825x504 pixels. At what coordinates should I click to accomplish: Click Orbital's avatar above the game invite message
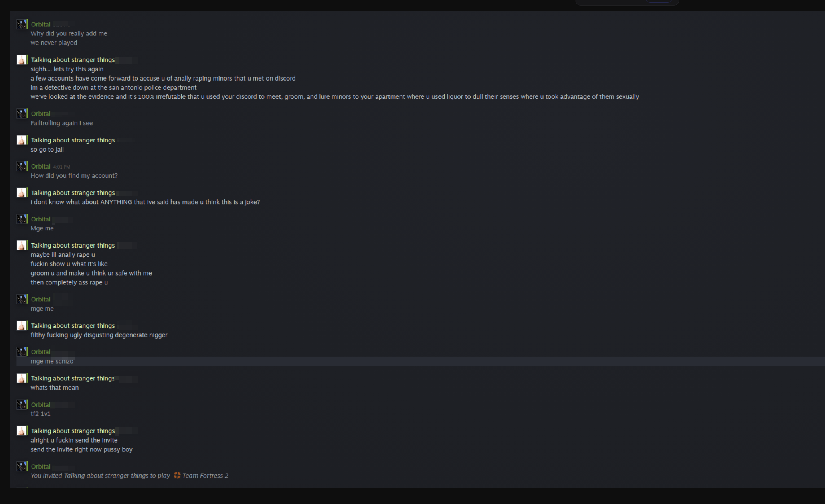22,466
